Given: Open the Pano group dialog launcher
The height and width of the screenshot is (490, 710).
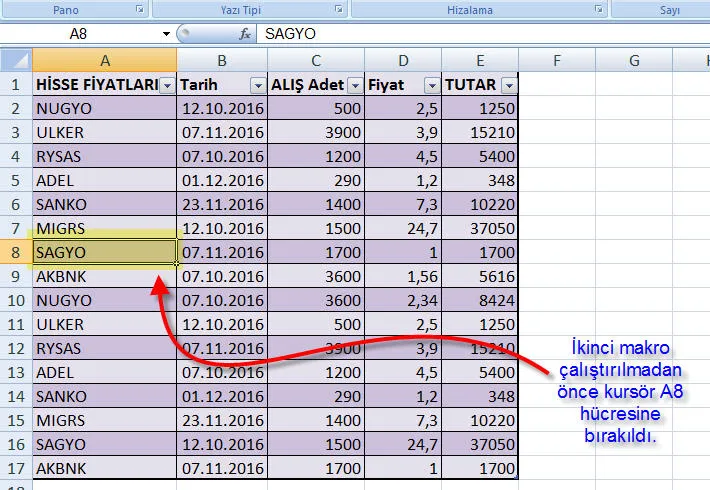Looking at the screenshot, I should [x=138, y=9].
